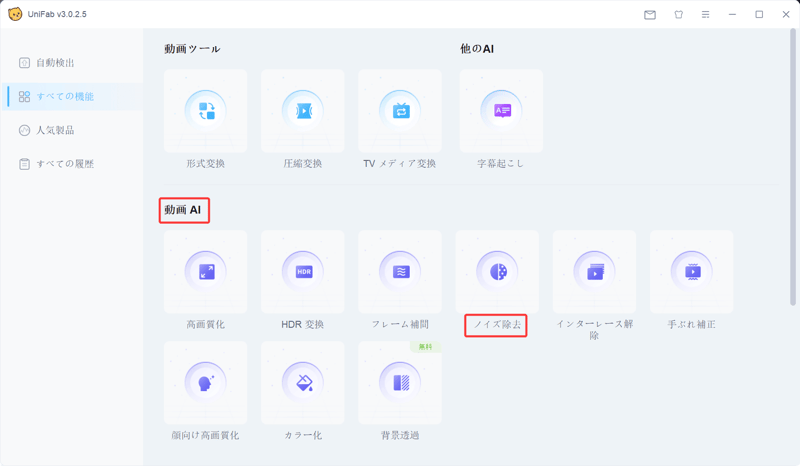Screen dimensions: 800x466
Task: Launch the カラー化 colorize icon
Action: click(x=303, y=383)
